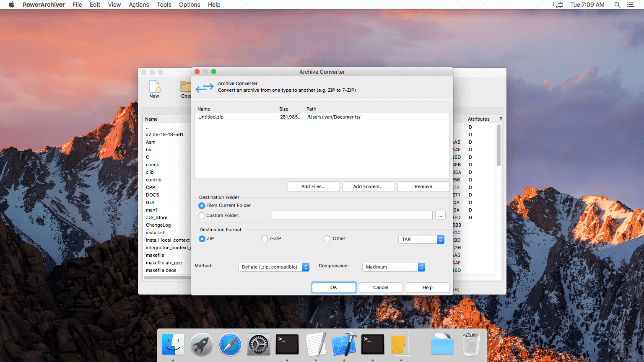The height and width of the screenshot is (362, 644).
Task: Open the first Terminal icon in dock
Action: tap(287, 344)
